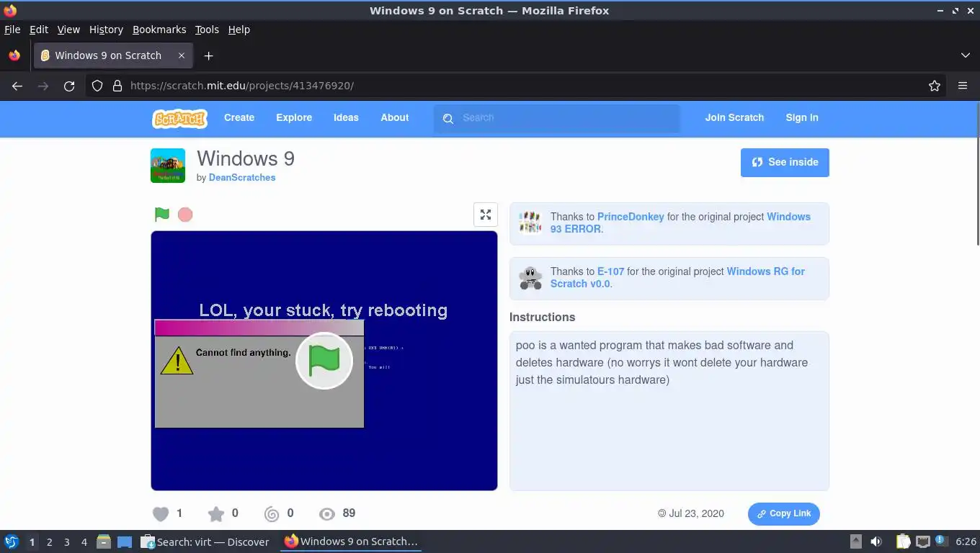Click Ideas in the Scratch navbar
Image resolution: width=980 pixels, height=553 pixels.
click(x=346, y=117)
